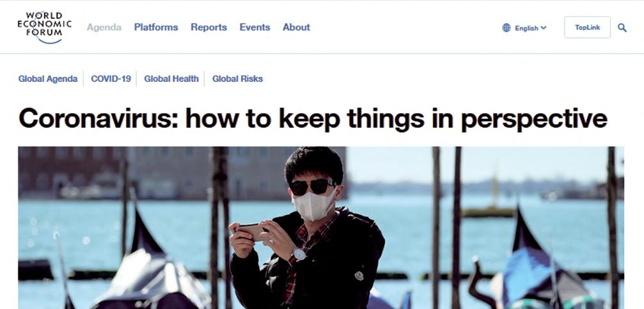Open the search magnifier icon
644x309 pixels.
[x=622, y=28]
